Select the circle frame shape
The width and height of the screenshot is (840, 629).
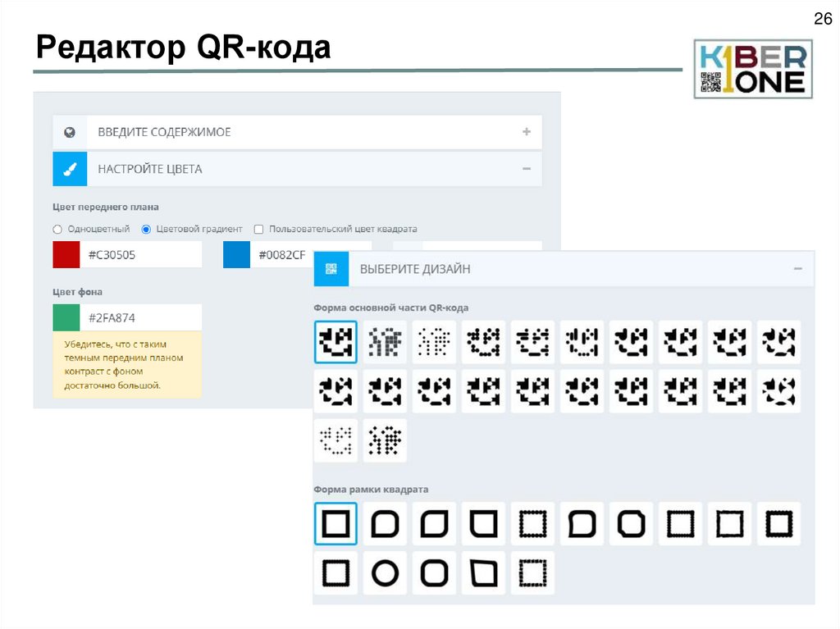tap(386, 572)
